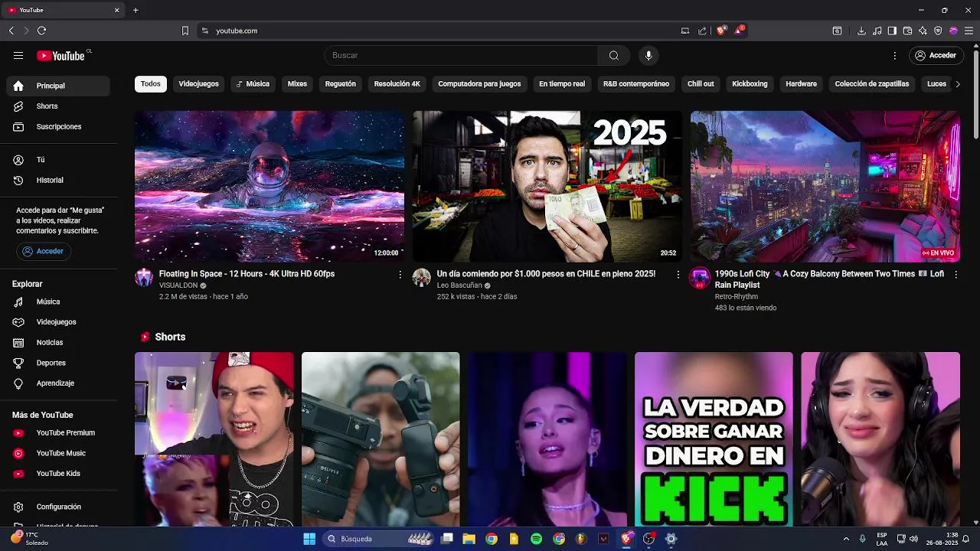This screenshot has width=980, height=551.
Task: Select the Mixes filter chip
Action: [x=297, y=84]
